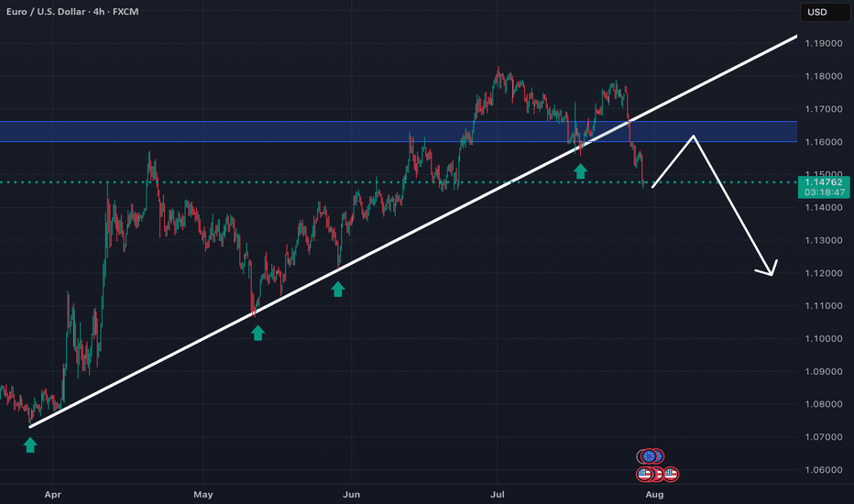The height and width of the screenshot is (504, 854).
Task: Click the Jun label on the time axis
Action: pos(351,495)
